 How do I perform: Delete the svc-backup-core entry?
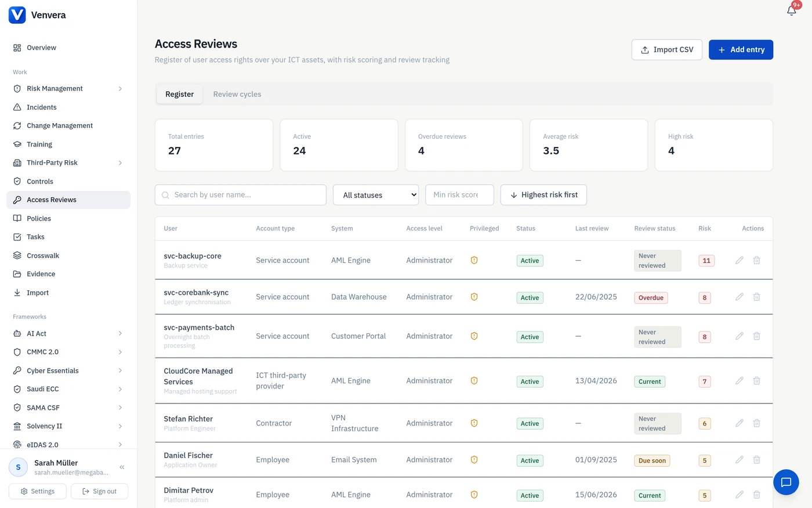757,260
